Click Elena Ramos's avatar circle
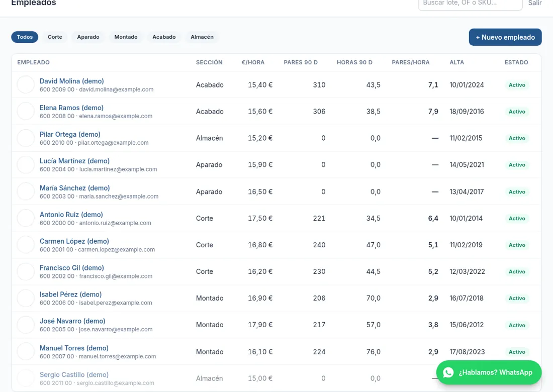The width and height of the screenshot is (553, 392). click(26, 112)
